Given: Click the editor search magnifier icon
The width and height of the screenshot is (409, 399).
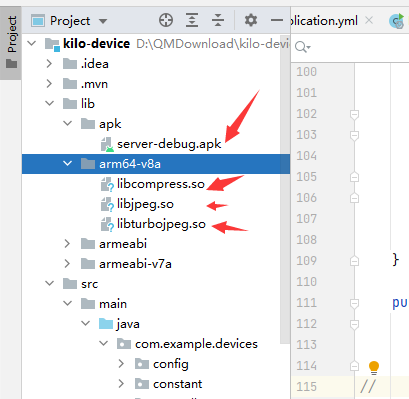Looking at the screenshot, I should pyautogui.click(x=302, y=47).
